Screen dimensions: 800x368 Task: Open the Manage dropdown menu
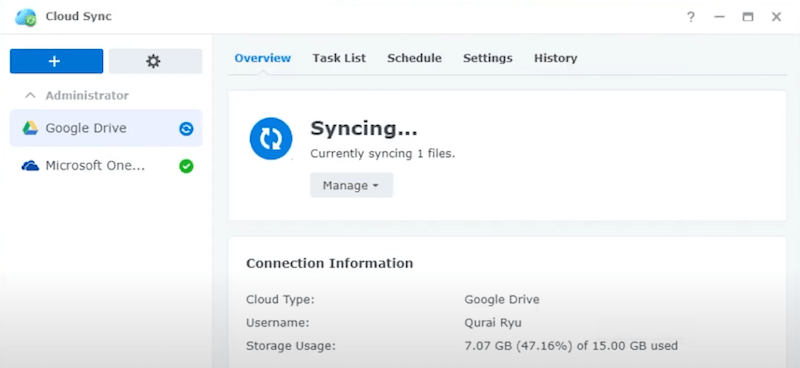[352, 185]
